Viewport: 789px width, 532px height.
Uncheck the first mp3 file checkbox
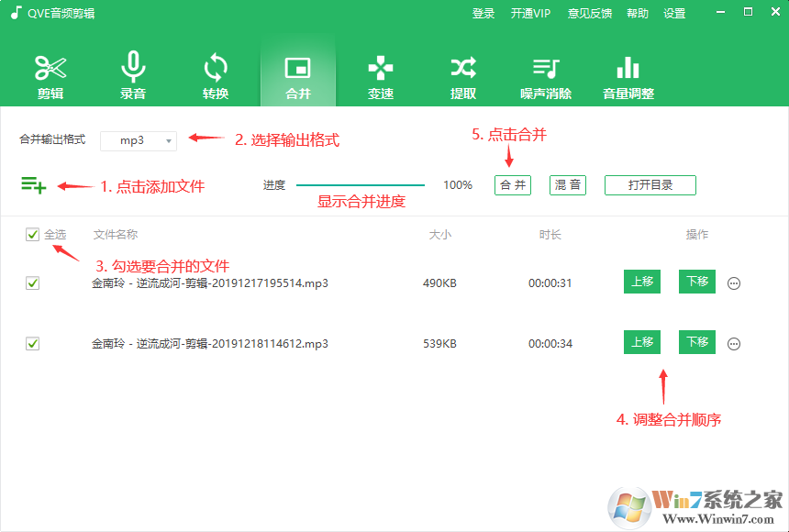32,283
